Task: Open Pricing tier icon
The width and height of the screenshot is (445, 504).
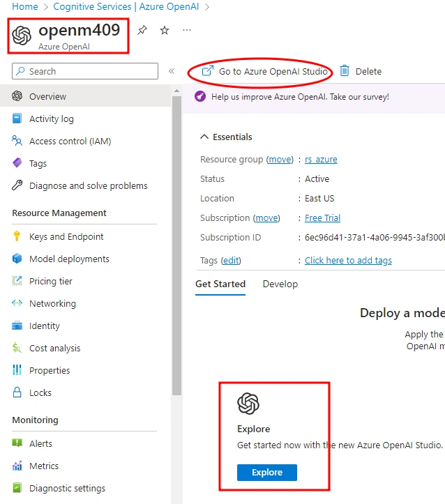Action: tap(17, 281)
